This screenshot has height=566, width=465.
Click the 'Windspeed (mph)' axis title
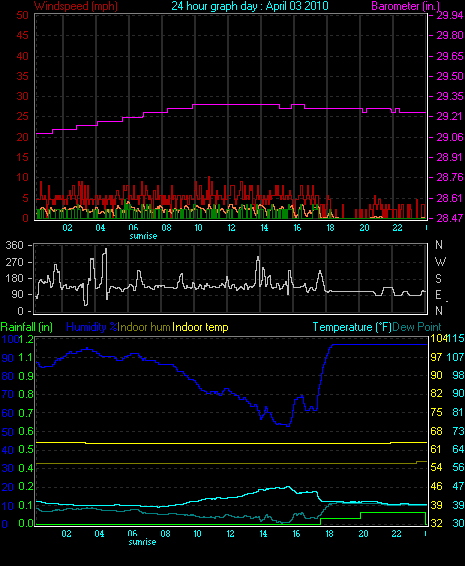coord(76,6)
